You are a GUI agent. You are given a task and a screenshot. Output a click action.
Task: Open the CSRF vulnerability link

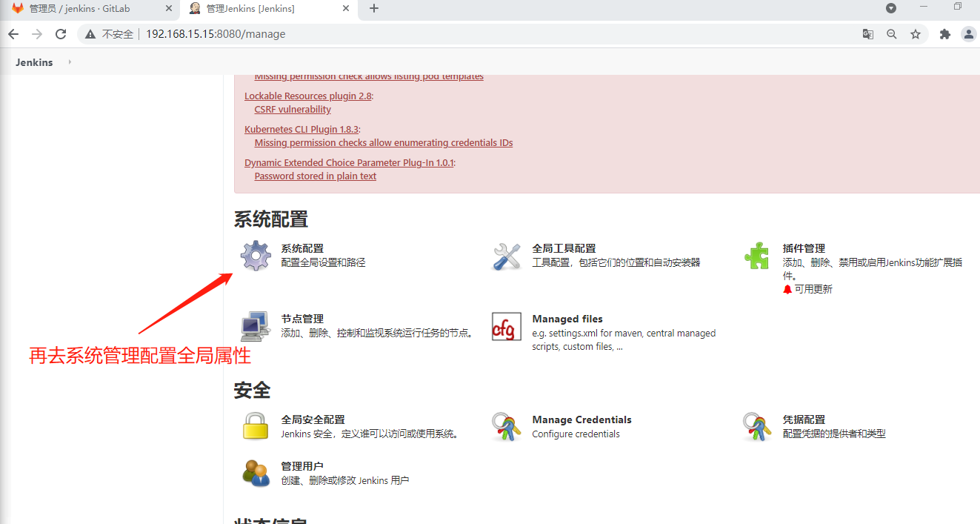(293, 110)
